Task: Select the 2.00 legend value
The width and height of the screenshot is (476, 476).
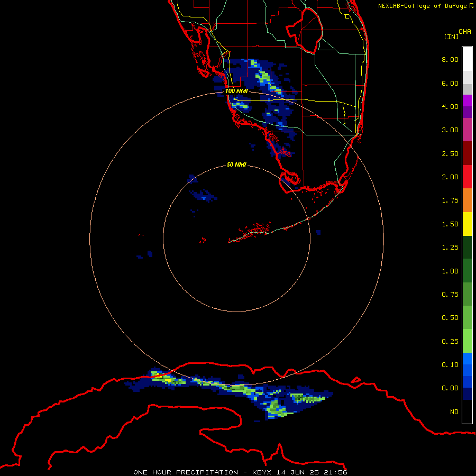Action: (x=450, y=177)
